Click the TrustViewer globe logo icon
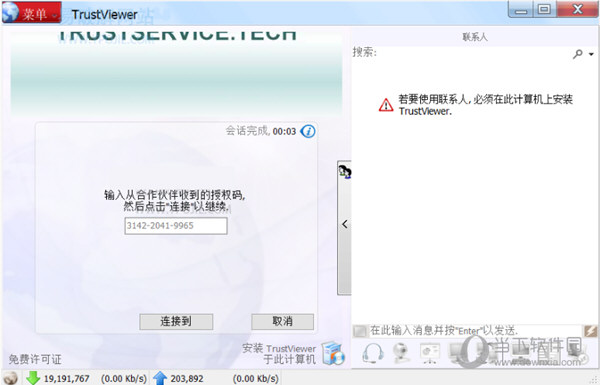600x385 pixels. click(10, 11)
